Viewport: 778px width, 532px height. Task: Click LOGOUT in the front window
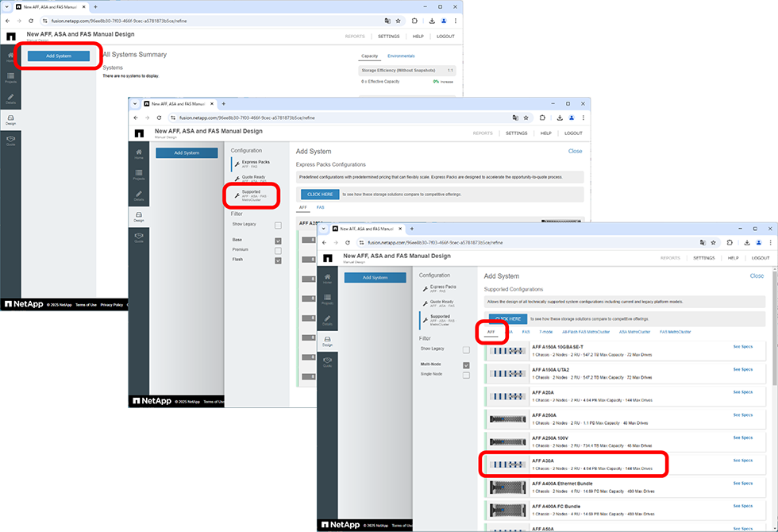(x=761, y=258)
